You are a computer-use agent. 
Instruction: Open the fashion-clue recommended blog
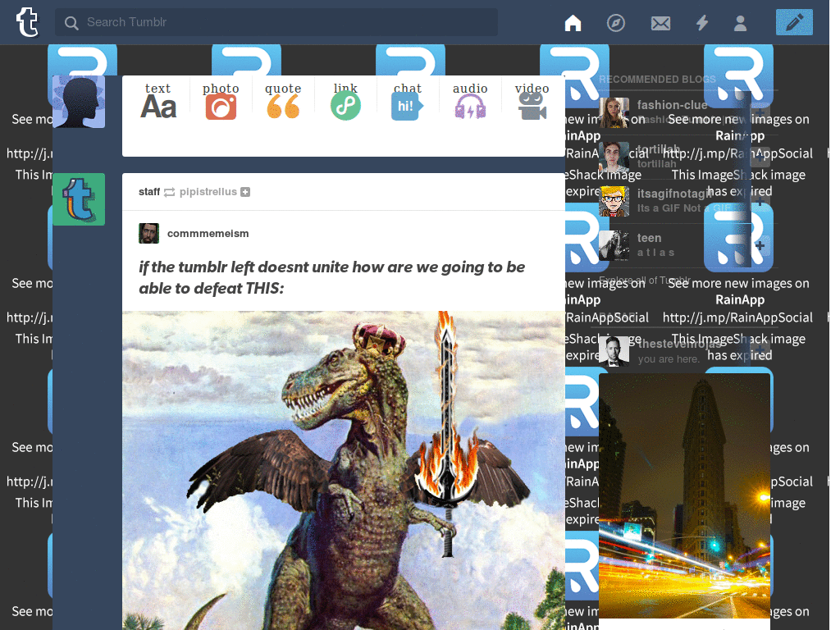click(672, 105)
